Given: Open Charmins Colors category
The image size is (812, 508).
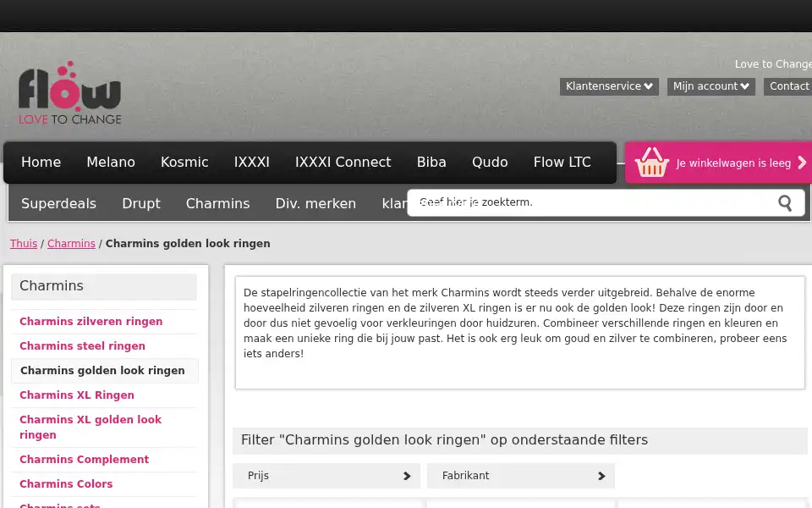Looking at the screenshot, I should 66,483.
